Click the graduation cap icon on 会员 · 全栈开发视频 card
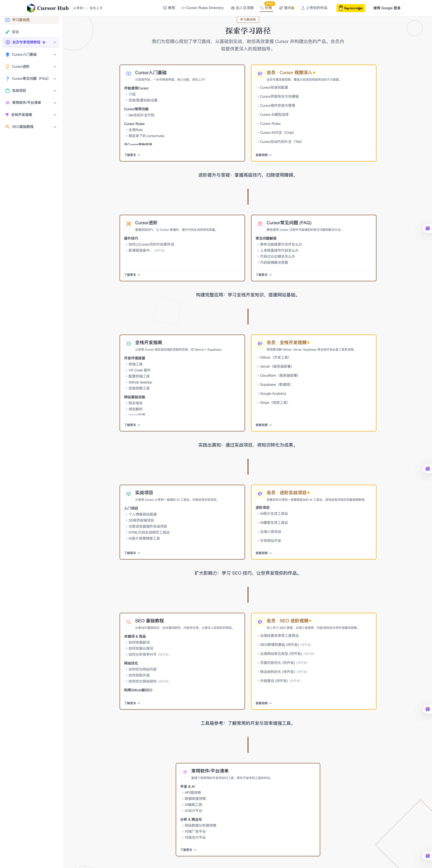Screen dimensions: 432x868 point(260,344)
